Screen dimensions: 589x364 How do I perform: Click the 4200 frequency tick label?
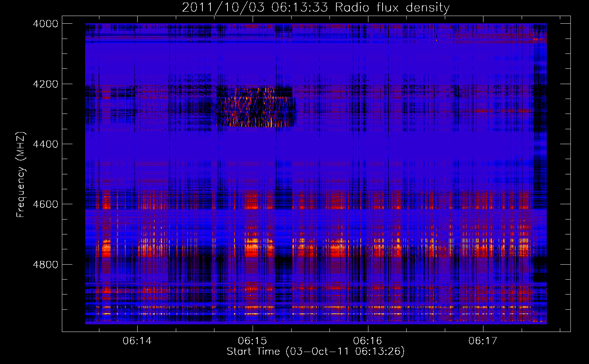pyautogui.click(x=46, y=84)
